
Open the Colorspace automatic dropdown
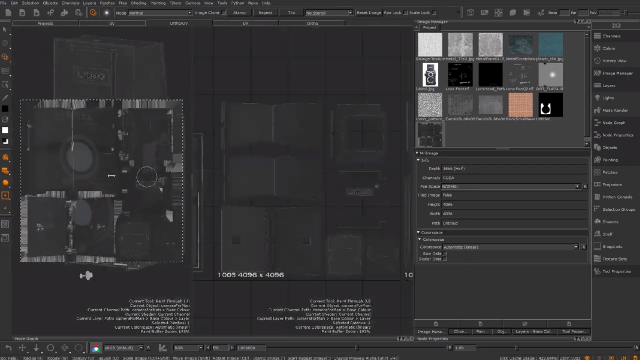tap(511, 247)
